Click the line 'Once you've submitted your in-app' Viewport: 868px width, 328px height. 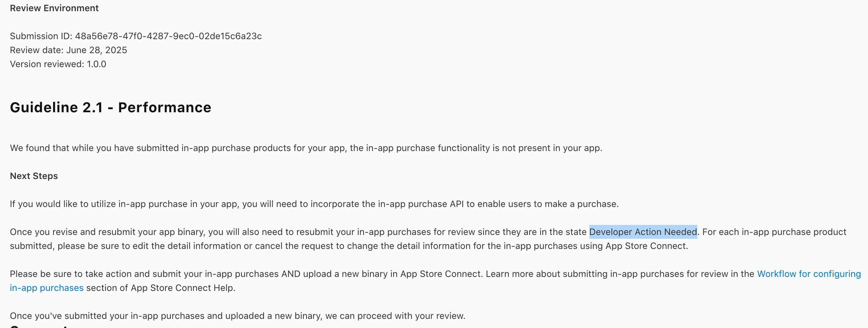point(237,316)
